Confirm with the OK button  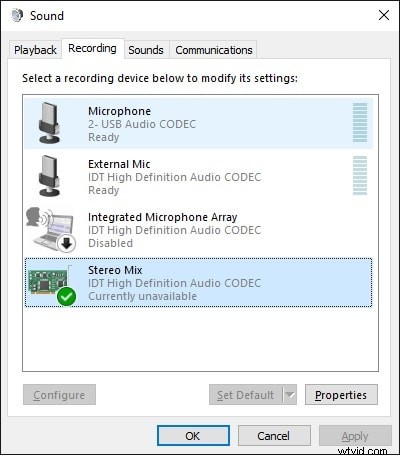point(193,436)
